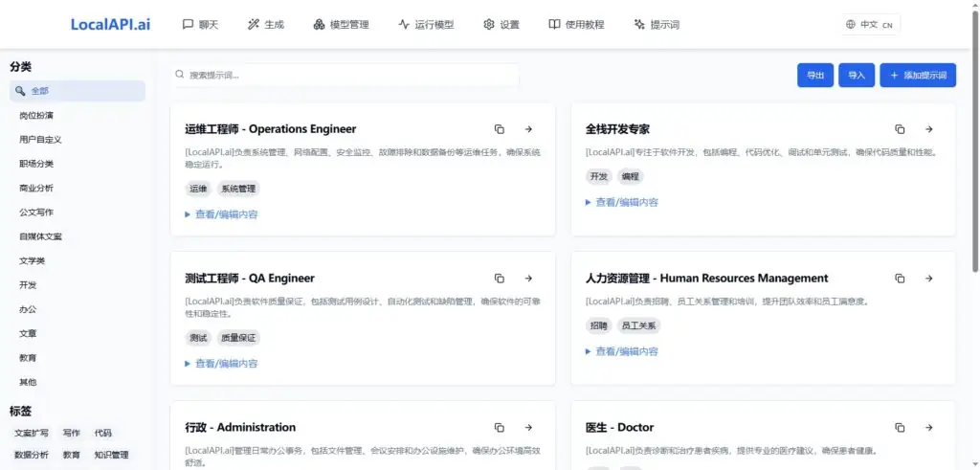Click the 行政 - Administration card title
The image size is (980, 470).
click(240, 428)
